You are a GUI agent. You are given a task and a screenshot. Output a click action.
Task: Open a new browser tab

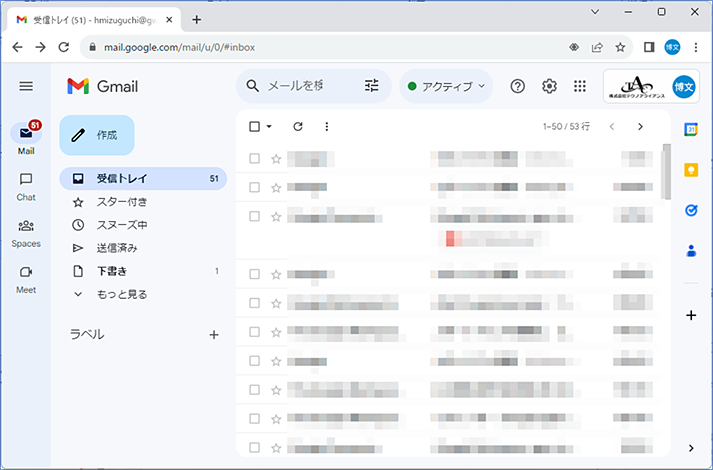pos(196,20)
